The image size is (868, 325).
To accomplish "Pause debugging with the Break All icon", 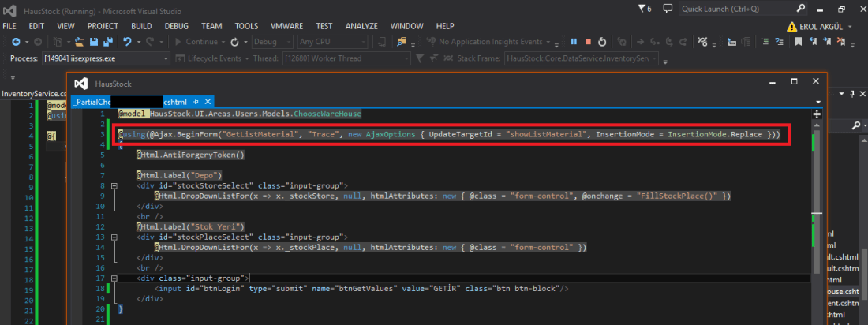I will [574, 42].
